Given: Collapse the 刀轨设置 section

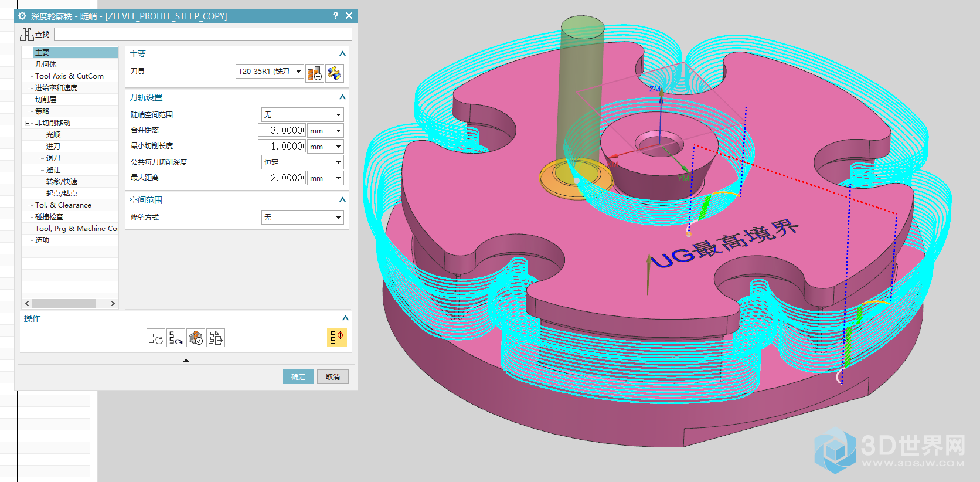Looking at the screenshot, I should (x=343, y=97).
